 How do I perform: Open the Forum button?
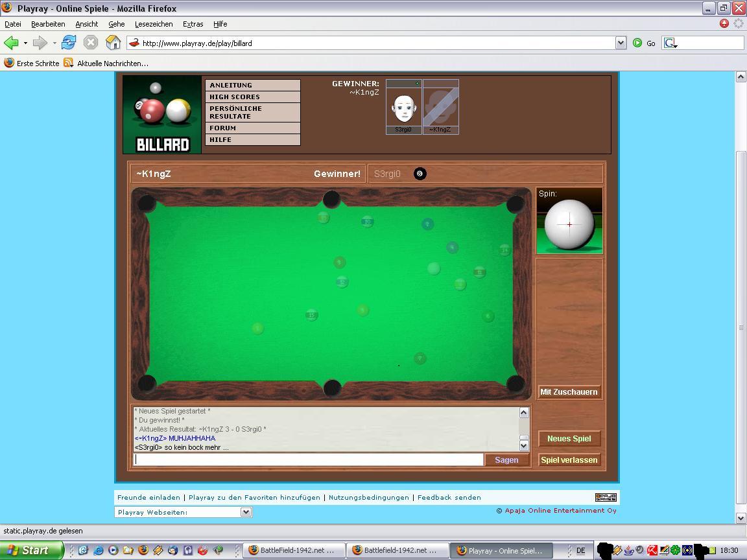click(253, 128)
